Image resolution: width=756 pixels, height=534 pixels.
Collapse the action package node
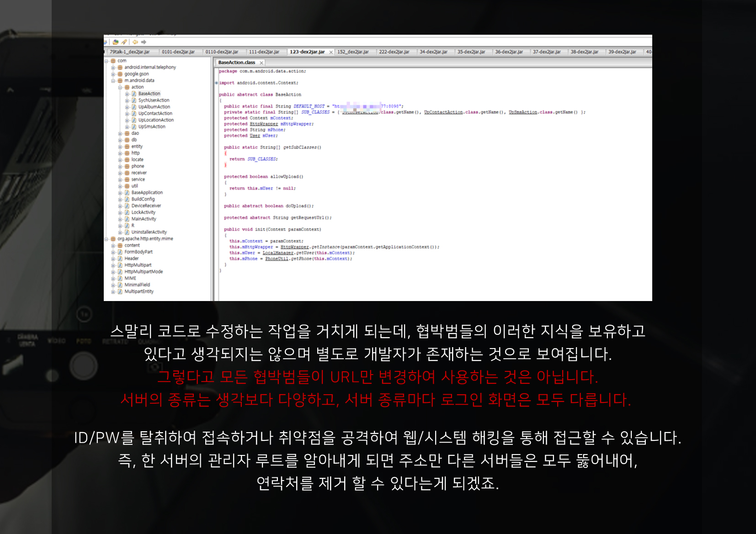coord(121,87)
